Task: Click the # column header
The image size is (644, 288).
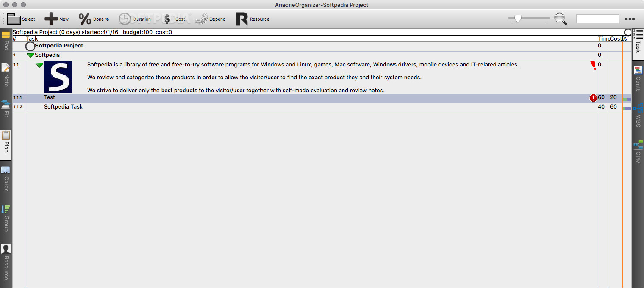Action: (14, 39)
